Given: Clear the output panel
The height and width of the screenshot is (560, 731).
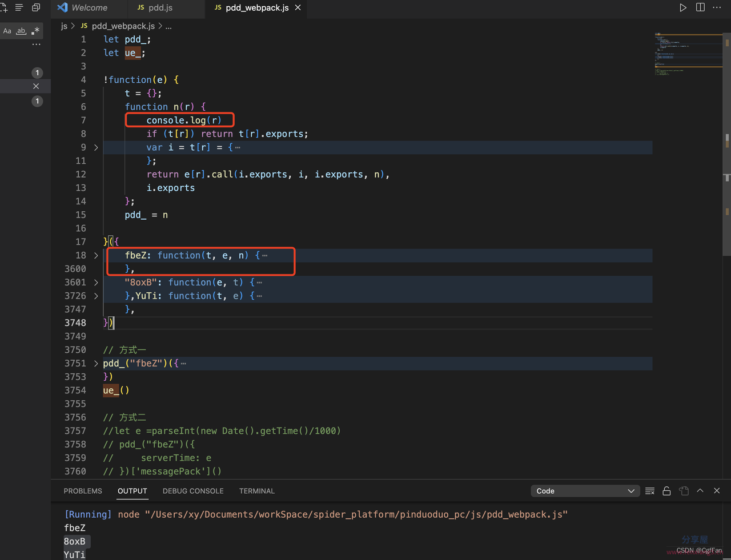Looking at the screenshot, I should [x=650, y=491].
